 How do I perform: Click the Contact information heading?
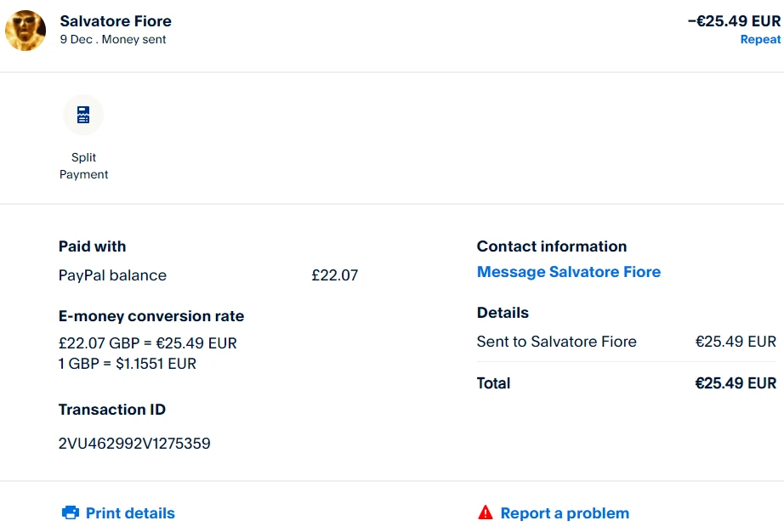(x=552, y=246)
